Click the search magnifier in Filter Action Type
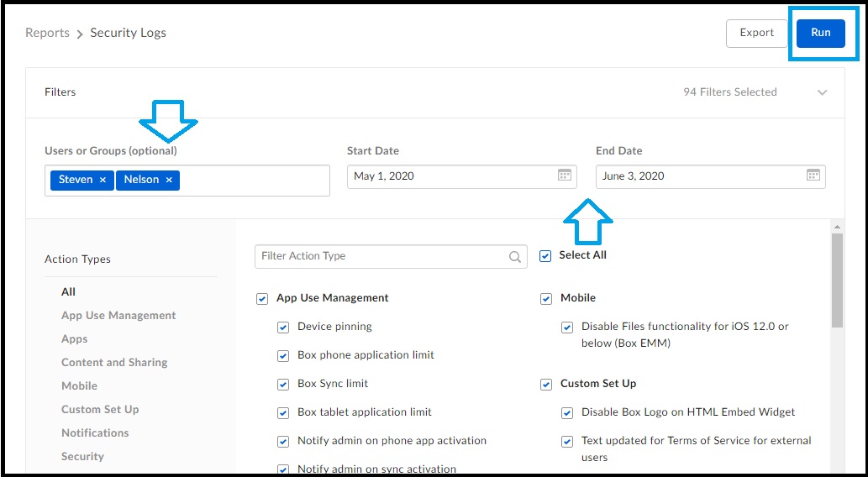The image size is (868, 477). (515, 257)
